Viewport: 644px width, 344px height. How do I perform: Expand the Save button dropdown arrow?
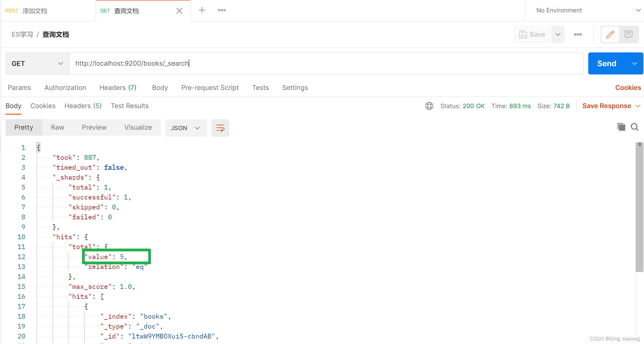(x=558, y=34)
